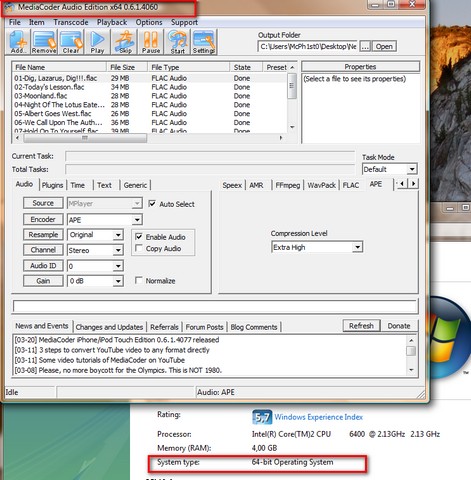The image size is (471, 480).
Task: Enable the Normalize checkbox
Action: pos(139,281)
